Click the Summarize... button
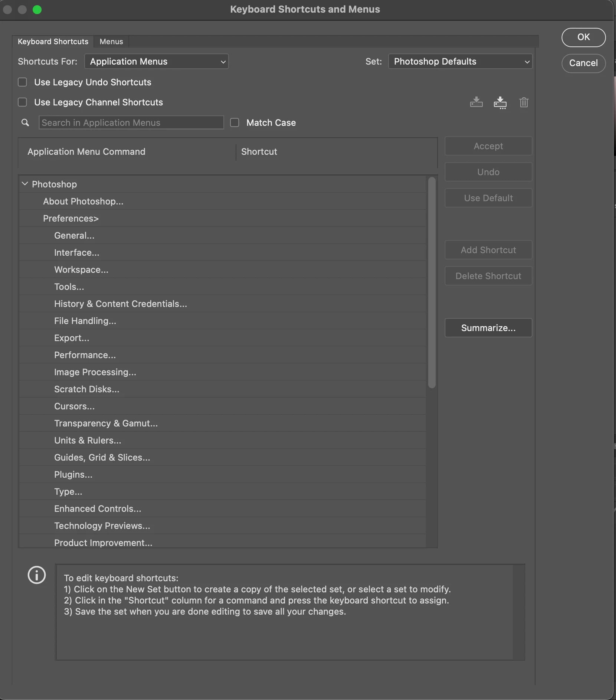The height and width of the screenshot is (700, 616). pos(488,328)
